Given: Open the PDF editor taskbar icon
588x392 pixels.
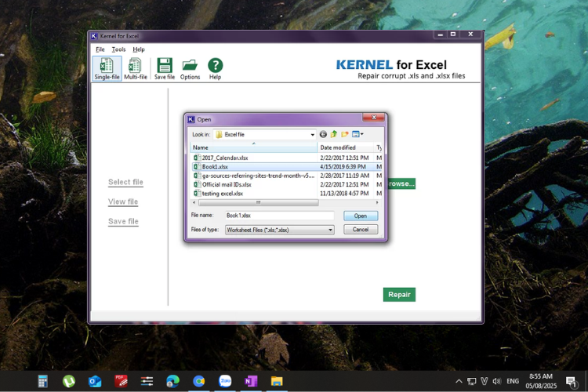Looking at the screenshot, I should 121,382.
